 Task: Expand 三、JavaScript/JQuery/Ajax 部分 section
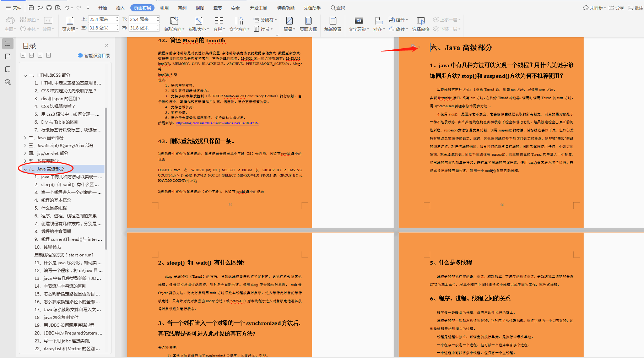(x=25, y=146)
